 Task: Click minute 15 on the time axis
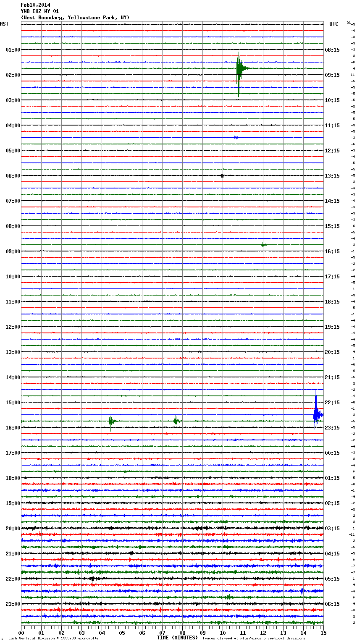point(323,633)
